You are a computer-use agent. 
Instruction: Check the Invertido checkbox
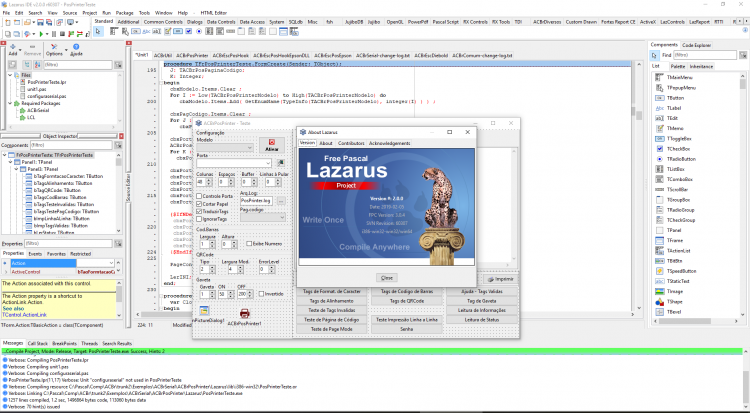click(261, 293)
